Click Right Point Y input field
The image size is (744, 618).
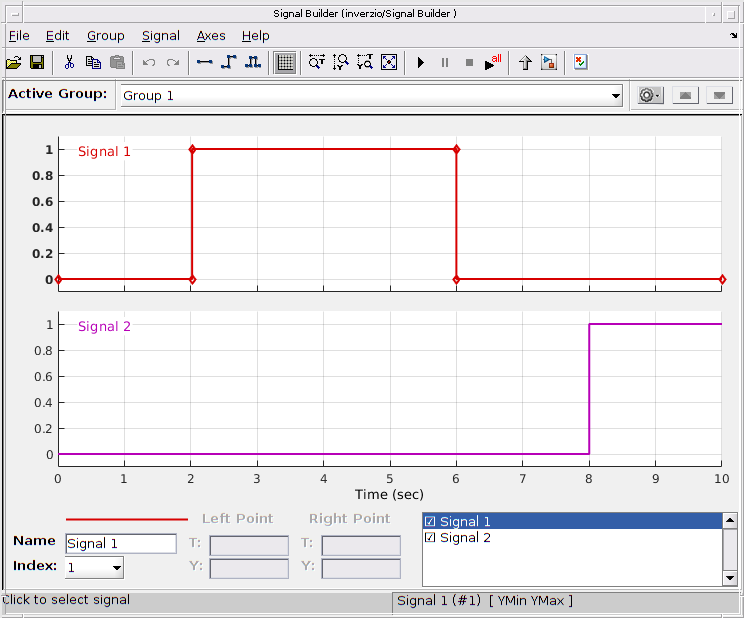tap(361, 569)
